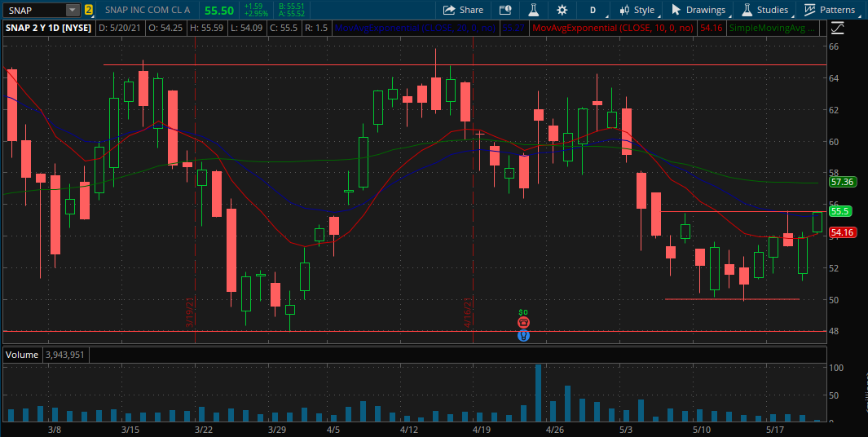
Task: Click the beaker icon on Studies
Action: pos(747,10)
